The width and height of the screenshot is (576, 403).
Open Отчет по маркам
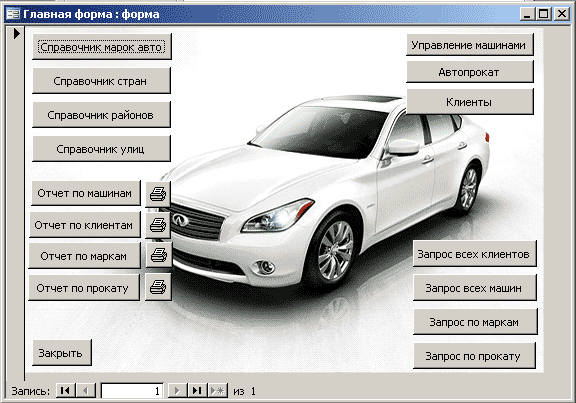pyautogui.click(x=84, y=255)
